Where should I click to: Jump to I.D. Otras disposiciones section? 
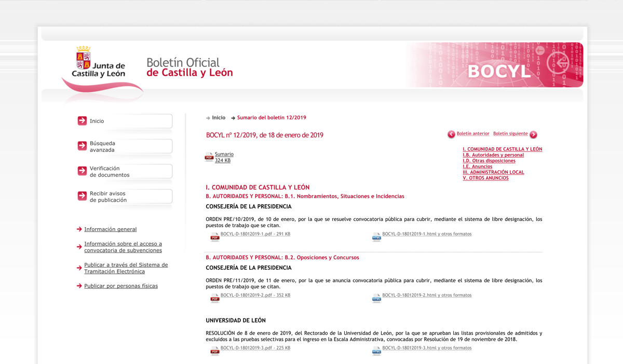pyautogui.click(x=489, y=161)
